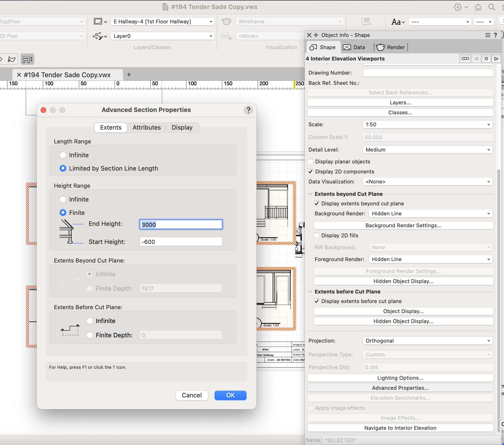This screenshot has width=504, height=445.
Task: Click the End Height input showing 3000
Action: [x=181, y=224]
